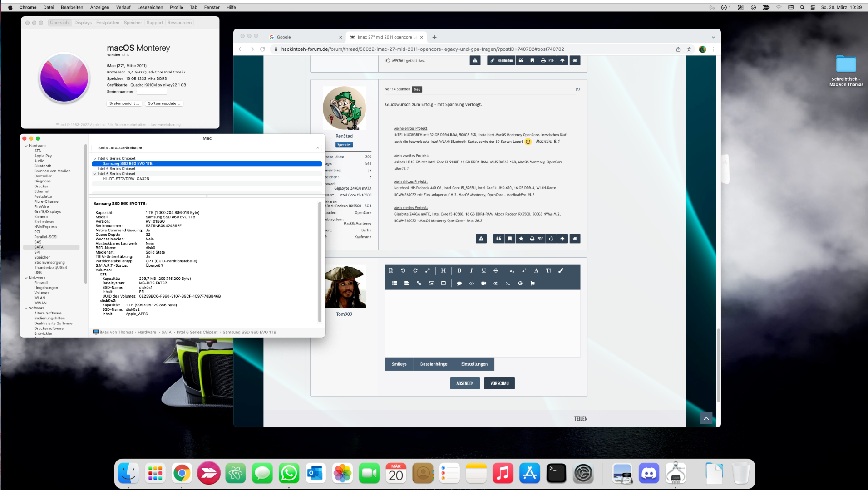Image resolution: width=868 pixels, height=490 pixels.
Task: Quote post #7 using its quote icon
Action: pyautogui.click(x=499, y=239)
